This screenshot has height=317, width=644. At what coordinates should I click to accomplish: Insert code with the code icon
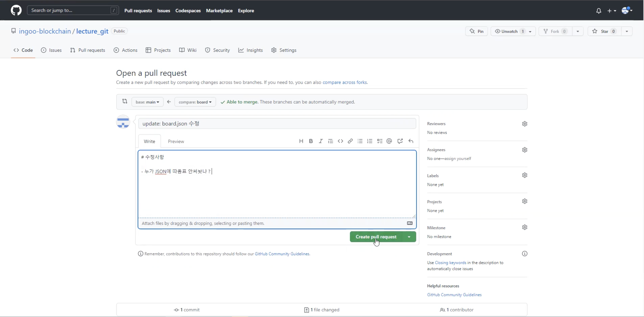coord(340,141)
